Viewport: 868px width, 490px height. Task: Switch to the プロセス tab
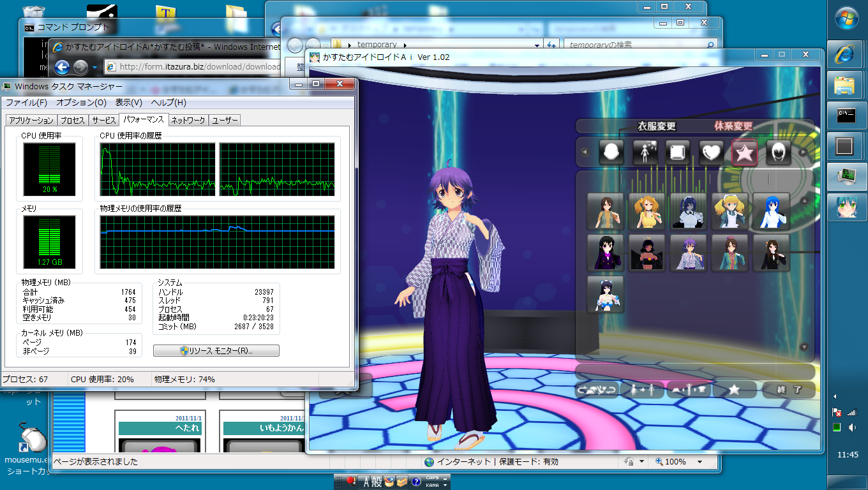click(x=72, y=120)
